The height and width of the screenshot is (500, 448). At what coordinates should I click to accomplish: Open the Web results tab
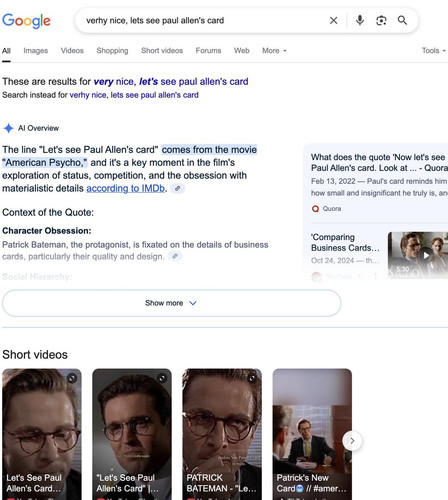point(241,51)
